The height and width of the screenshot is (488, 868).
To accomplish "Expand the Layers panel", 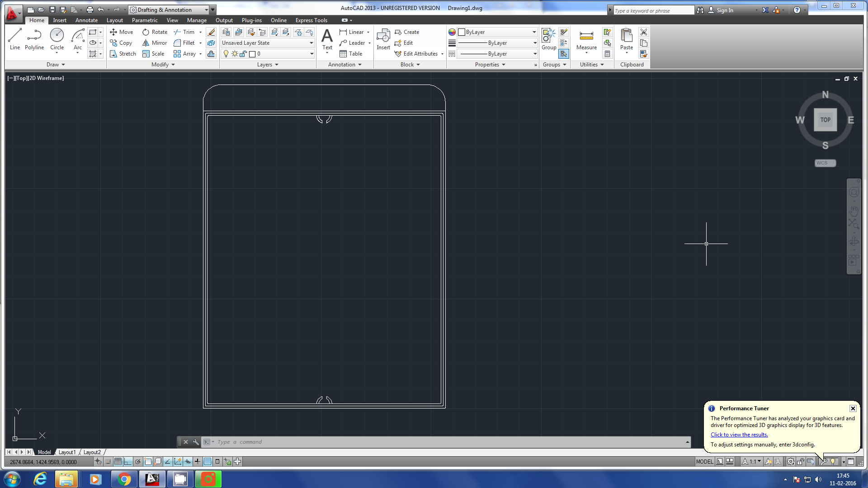I will [x=268, y=65].
